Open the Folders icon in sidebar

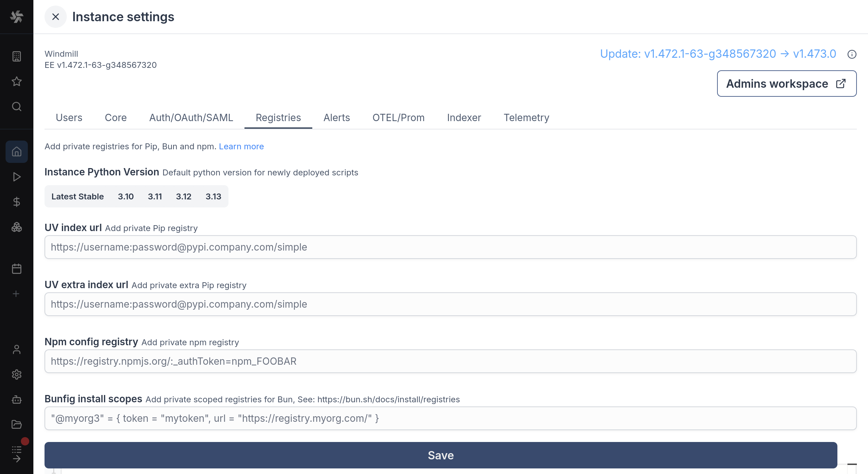pos(16,424)
